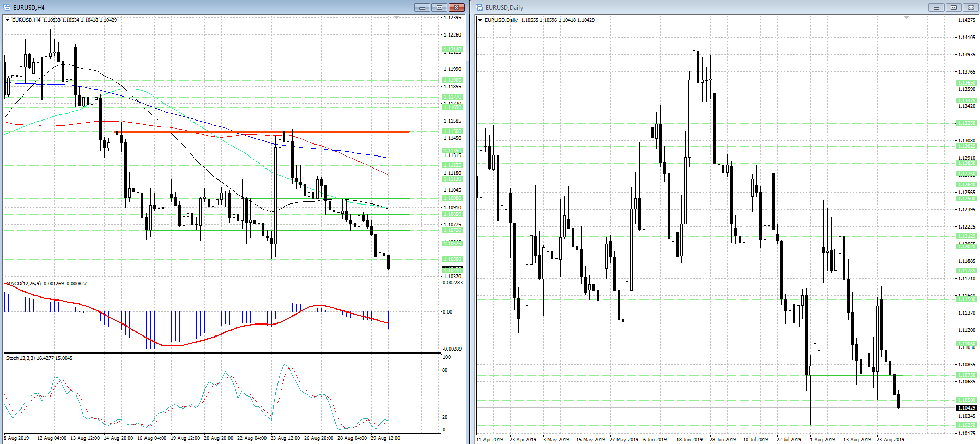Click the current price label 1.10429
The height and width of the screenshot is (444, 980).
tap(966, 408)
